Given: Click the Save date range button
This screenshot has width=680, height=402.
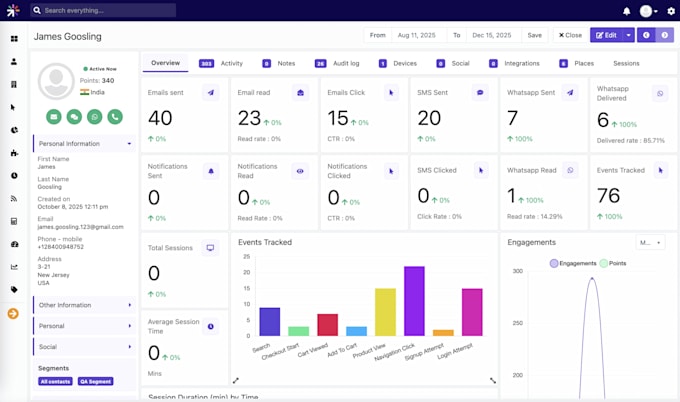Looking at the screenshot, I should click(534, 35).
